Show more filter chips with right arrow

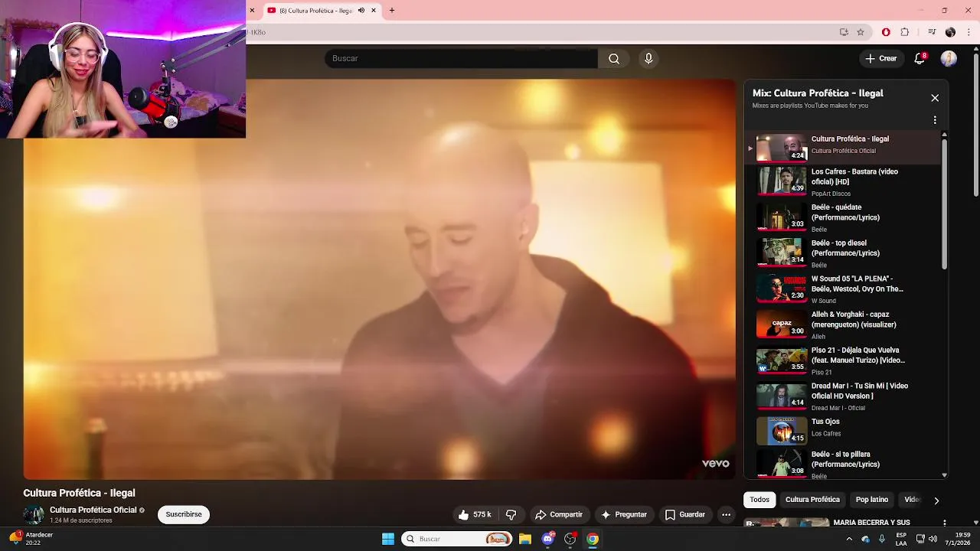pos(936,500)
